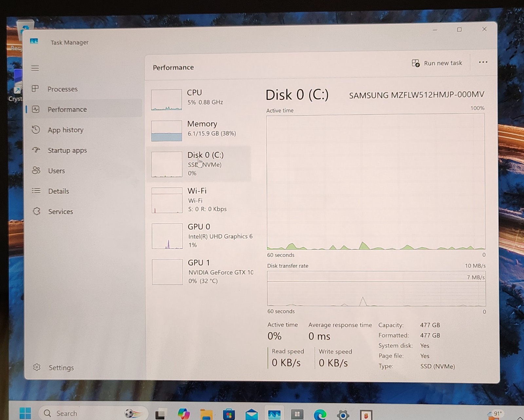
Task: Open Microsoft Edge from taskbar
Action: click(x=320, y=415)
